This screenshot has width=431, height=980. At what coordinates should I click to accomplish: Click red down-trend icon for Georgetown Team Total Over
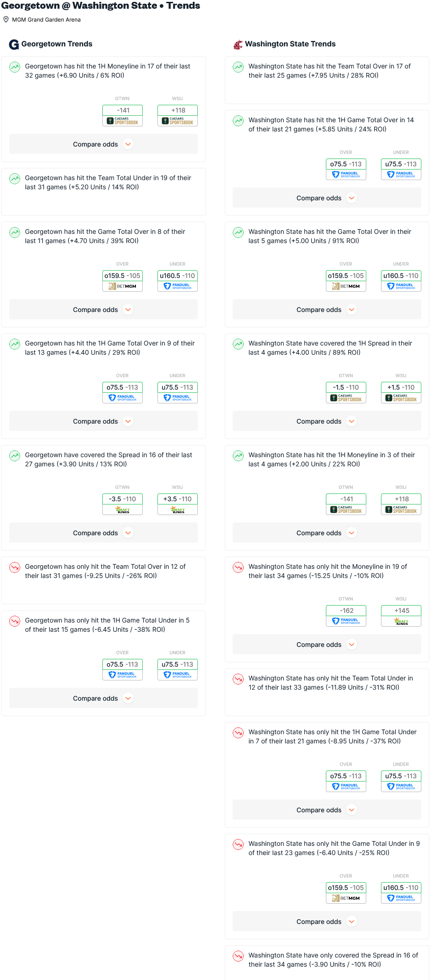15,567
